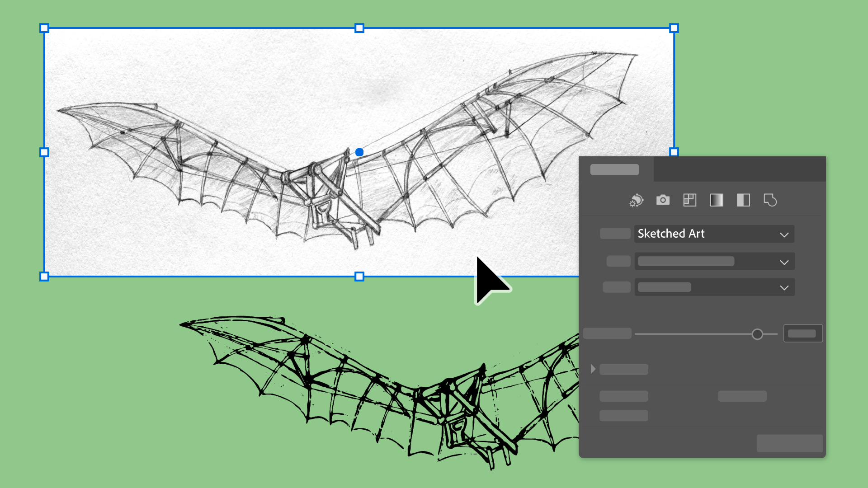Select the panel's title tab

(x=614, y=169)
